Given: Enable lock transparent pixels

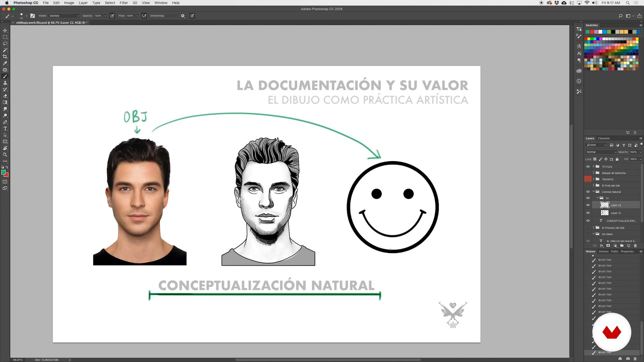Looking at the screenshot, I should (595, 159).
